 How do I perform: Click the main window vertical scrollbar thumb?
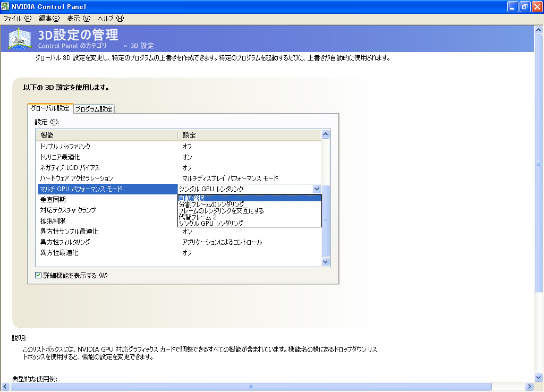(x=538, y=164)
